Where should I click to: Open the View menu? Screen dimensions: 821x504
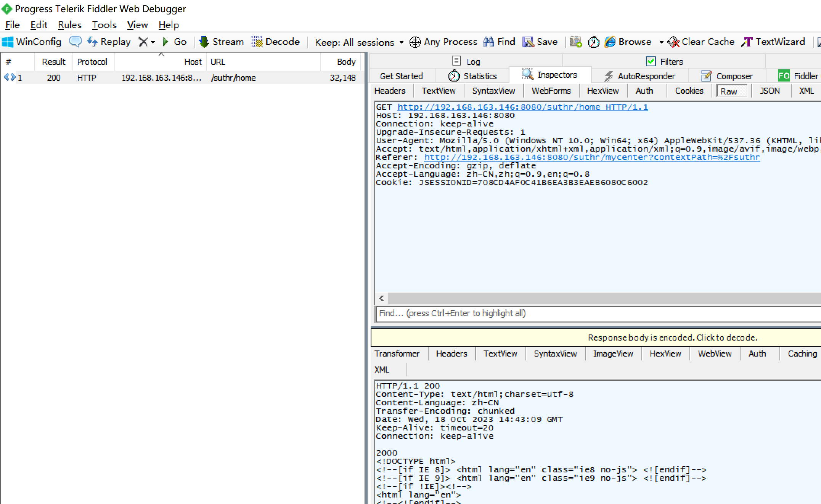point(137,25)
